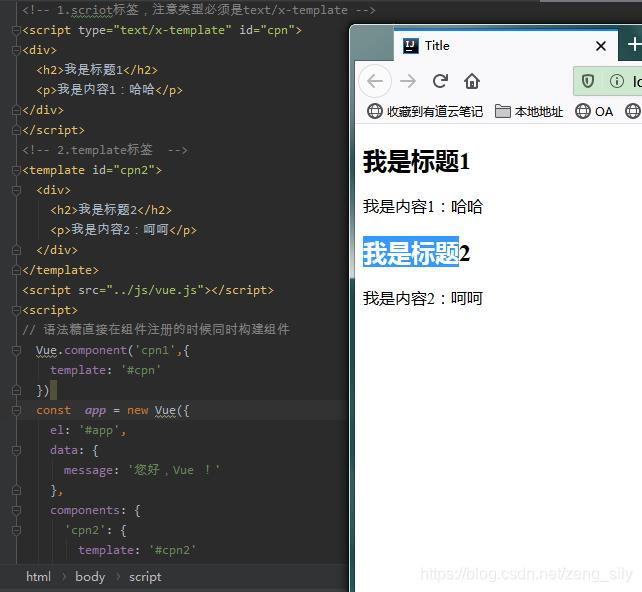Go to the browser home page icon

pos(472,81)
